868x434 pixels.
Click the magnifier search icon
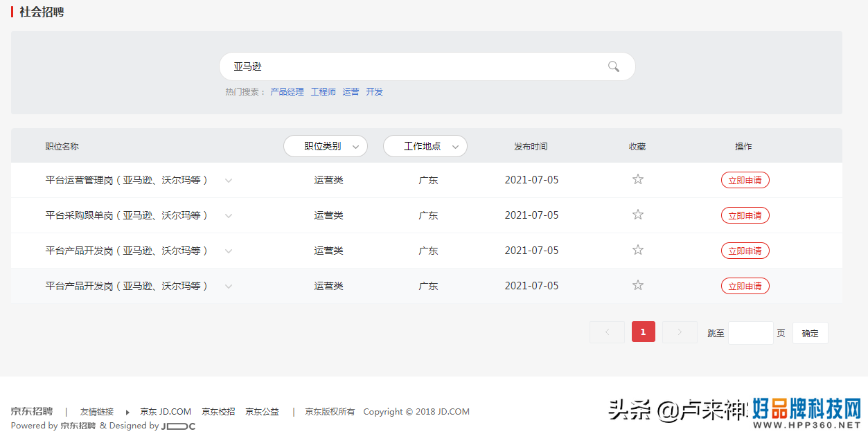(613, 66)
